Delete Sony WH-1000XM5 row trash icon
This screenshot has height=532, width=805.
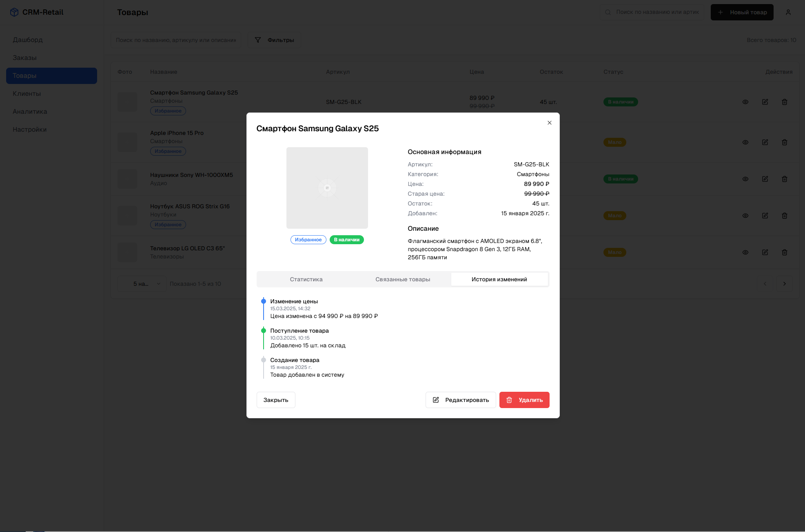784,179
